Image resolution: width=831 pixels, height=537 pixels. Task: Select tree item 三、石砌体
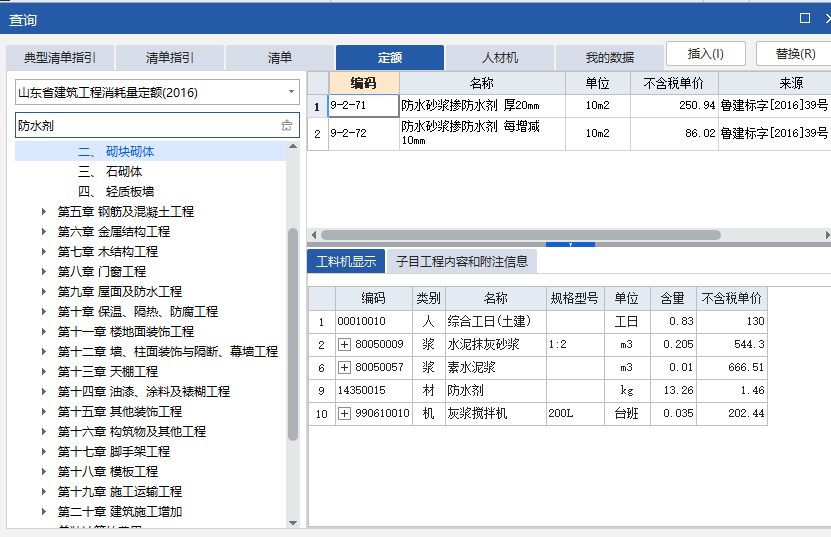[110, 172]
